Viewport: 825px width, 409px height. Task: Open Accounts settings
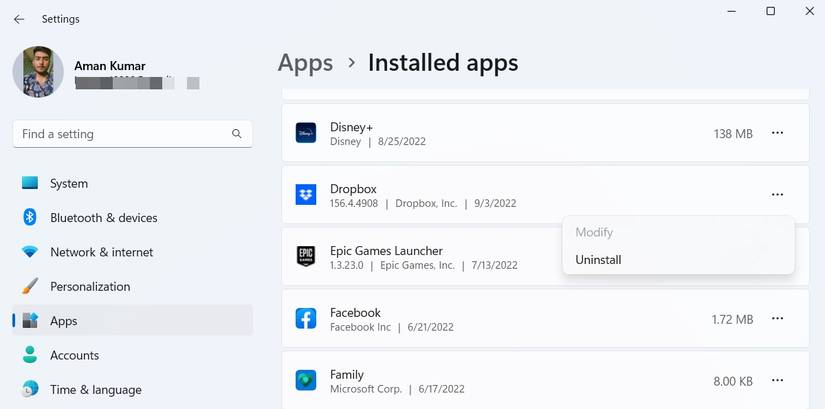pyautogui.click(x=133, y=355)
